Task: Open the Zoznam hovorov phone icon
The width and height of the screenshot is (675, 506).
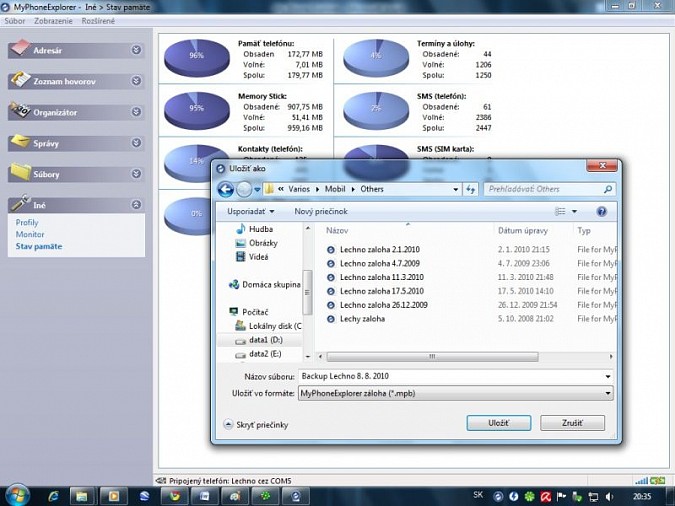Action: coord(20,79)
